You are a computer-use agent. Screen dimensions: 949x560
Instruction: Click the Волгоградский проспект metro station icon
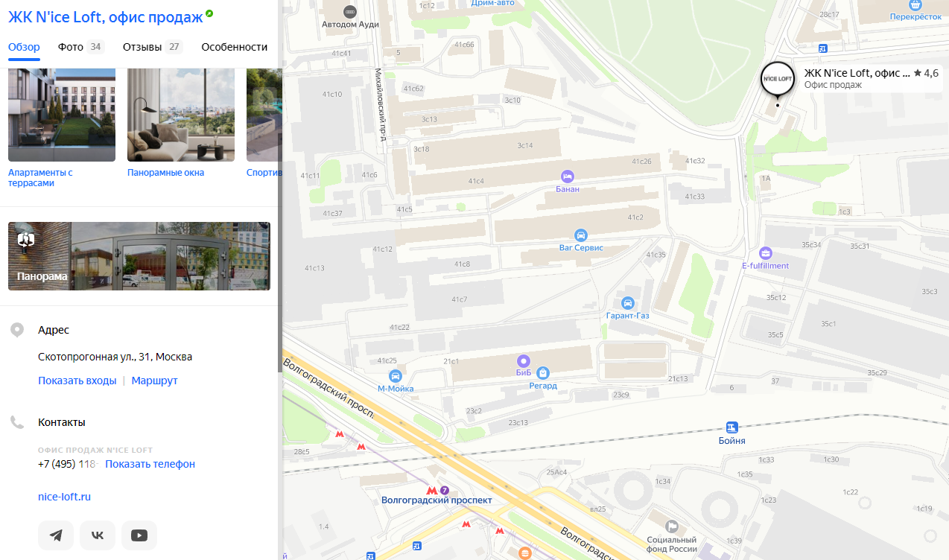431,490
